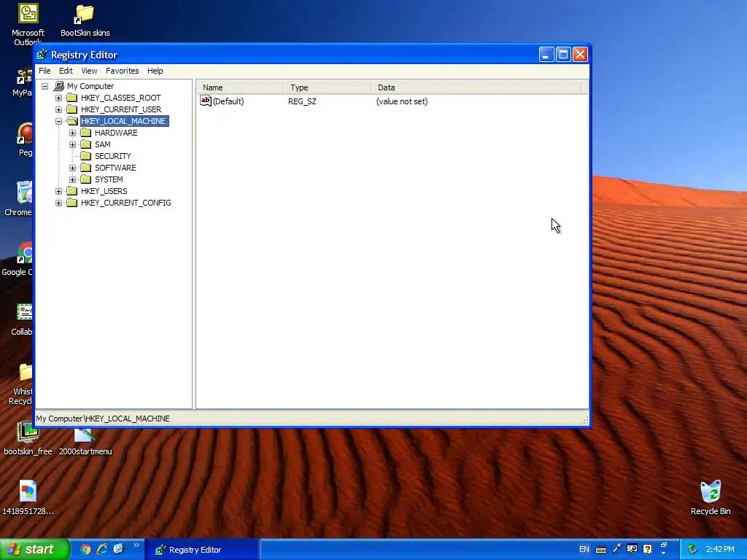
Task: Click the REG_SZ type cell
Action: click(302, 101)
